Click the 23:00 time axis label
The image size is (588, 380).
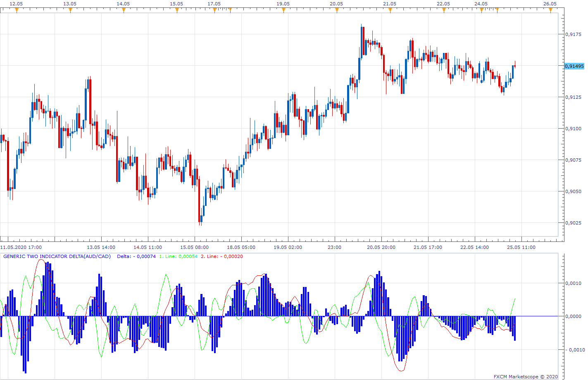pos(335,247)
